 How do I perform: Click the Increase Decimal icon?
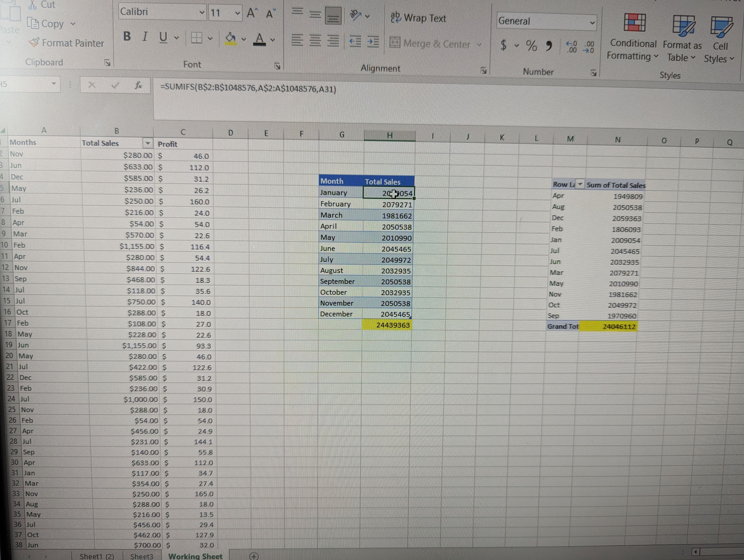[x=571, y=47]
